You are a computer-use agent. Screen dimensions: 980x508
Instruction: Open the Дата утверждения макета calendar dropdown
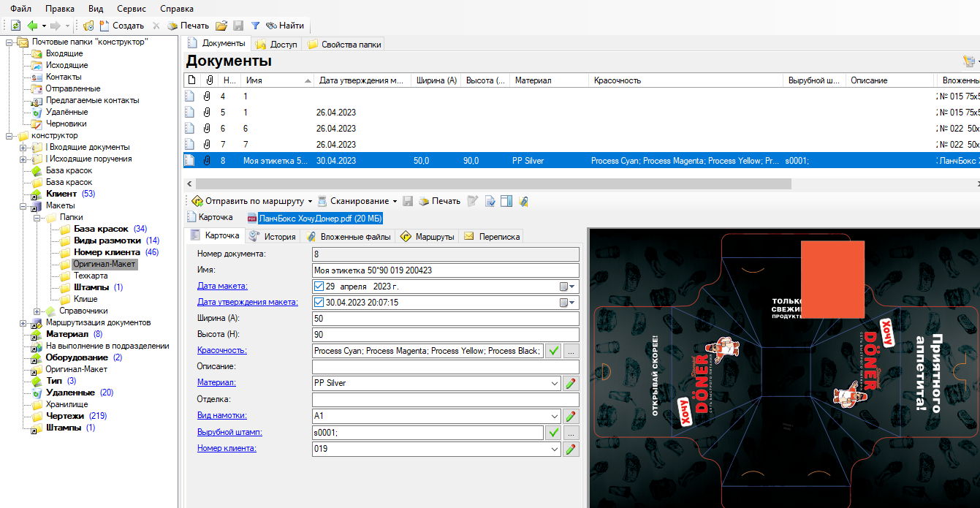[569, 303]
